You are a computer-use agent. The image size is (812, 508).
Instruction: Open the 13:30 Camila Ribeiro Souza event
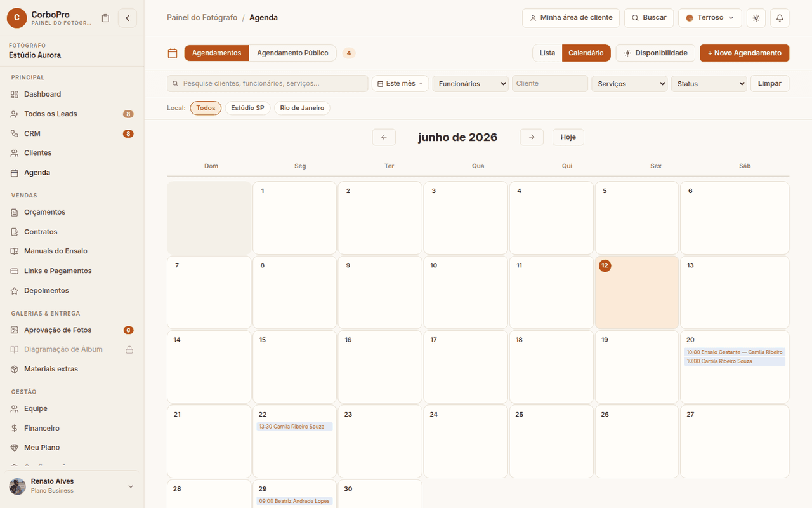(294, 427)
